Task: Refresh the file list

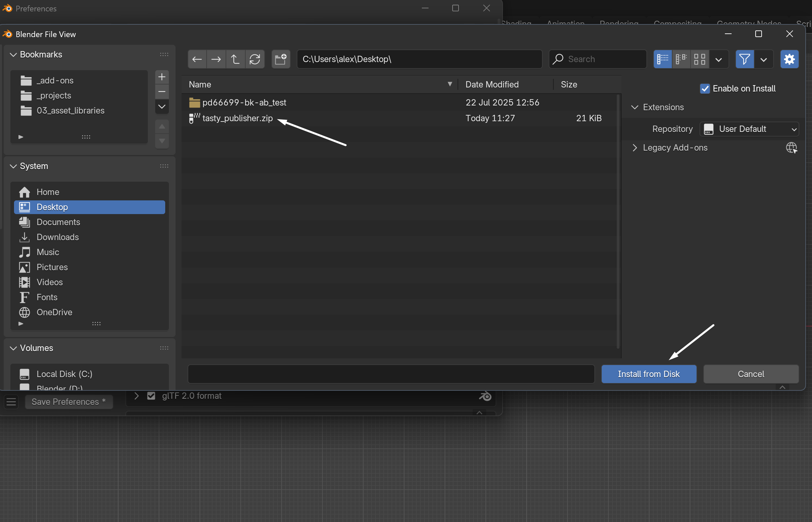Action: point(255,59)
